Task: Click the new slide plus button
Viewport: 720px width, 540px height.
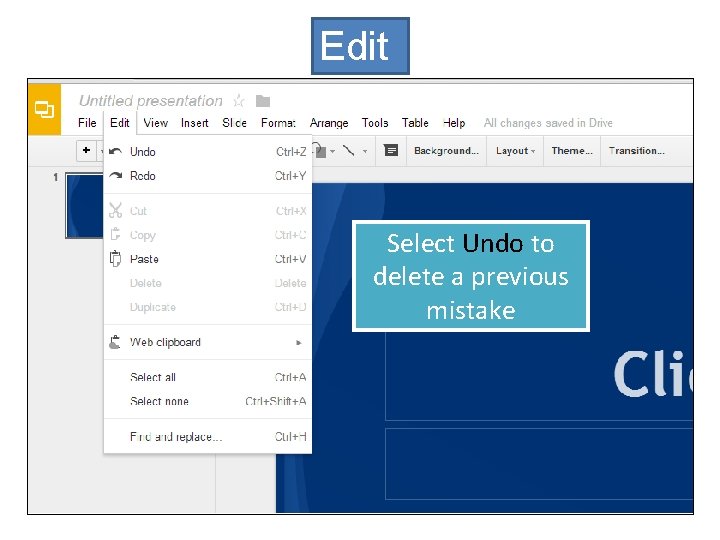Action: click(86, 150)
